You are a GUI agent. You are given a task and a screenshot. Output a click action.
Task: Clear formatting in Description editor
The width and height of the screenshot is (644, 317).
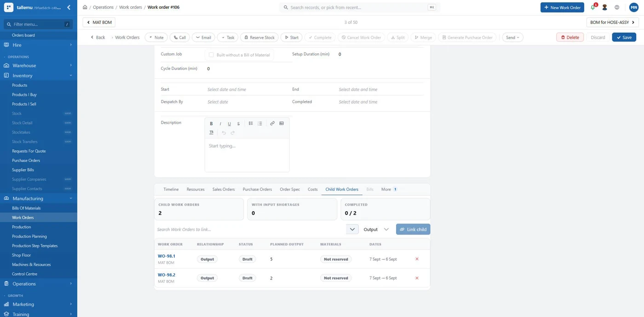pyautogui.click(x=211, y=133)
